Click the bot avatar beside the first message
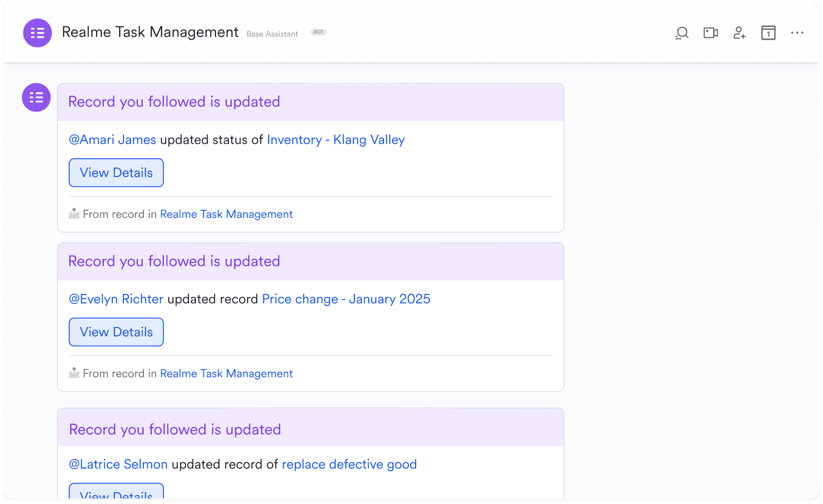 36,97
